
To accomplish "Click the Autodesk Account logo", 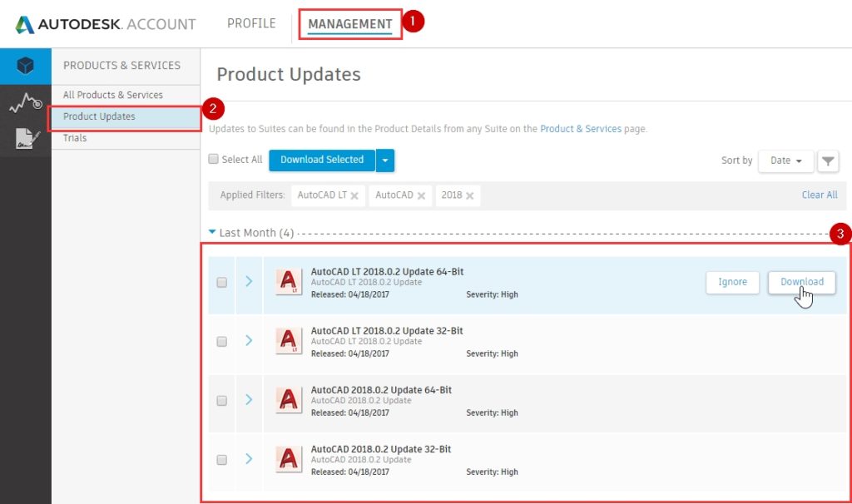I will tap(106, 24).
